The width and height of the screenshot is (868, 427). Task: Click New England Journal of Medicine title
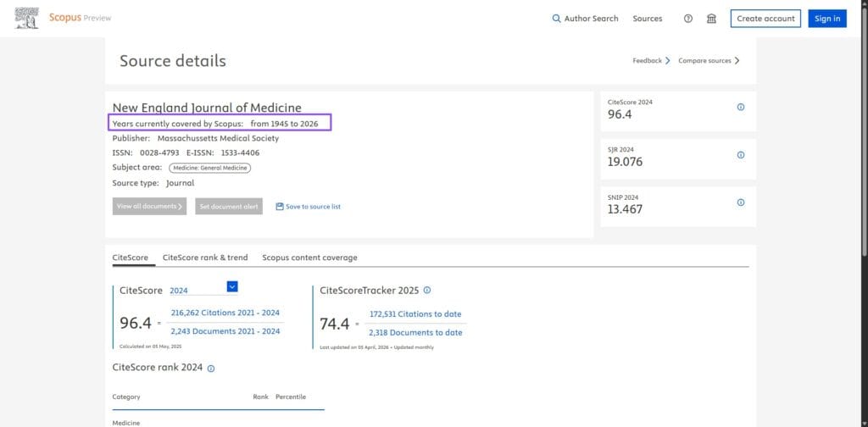pyautogui.click(x=207, y=108)
